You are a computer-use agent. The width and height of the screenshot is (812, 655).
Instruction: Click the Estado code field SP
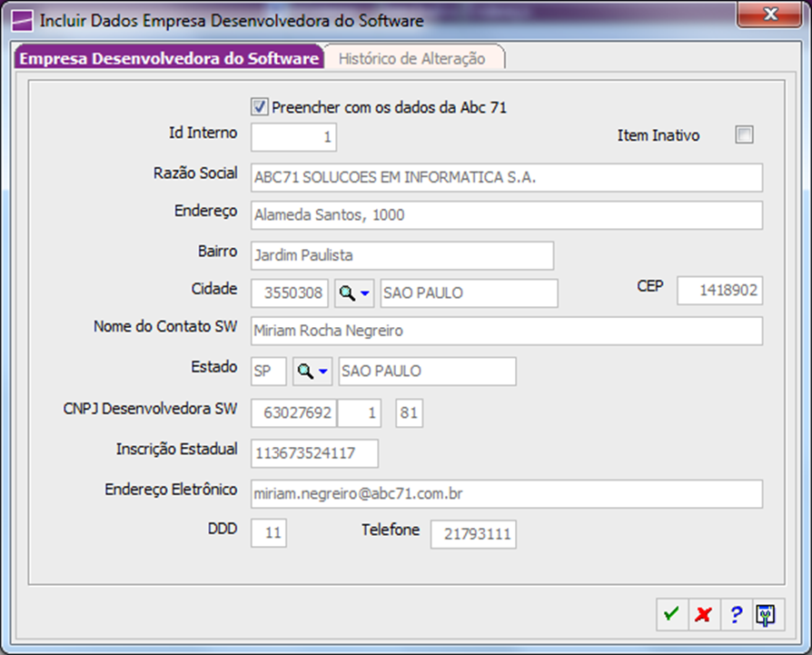coord(268,372)
